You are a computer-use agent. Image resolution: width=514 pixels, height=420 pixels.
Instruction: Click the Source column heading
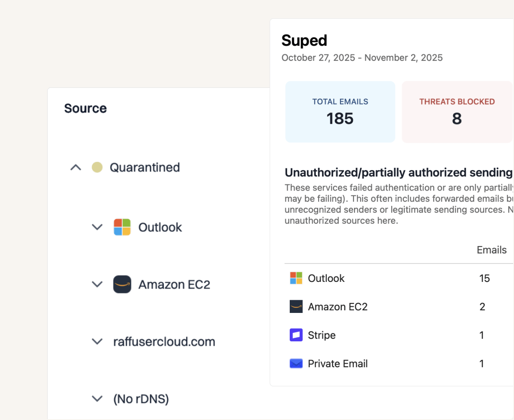click(x=85, y=108)
